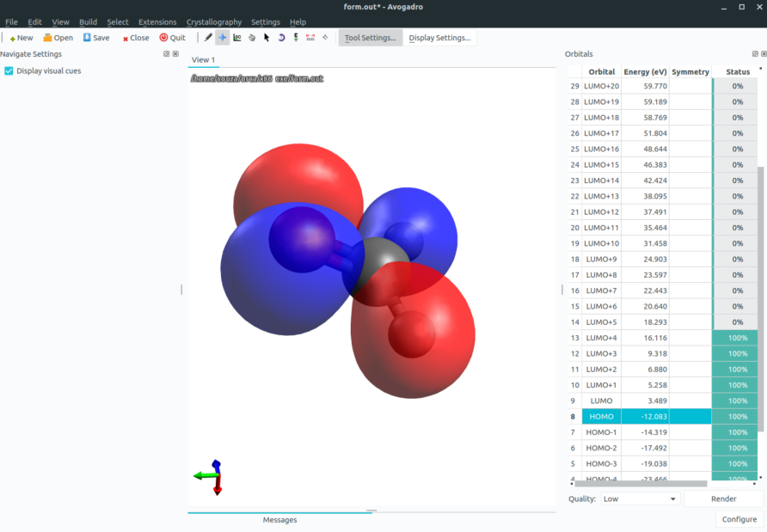
Task: Toggle the Display visual cues checkbox
Action: point(9,70)
